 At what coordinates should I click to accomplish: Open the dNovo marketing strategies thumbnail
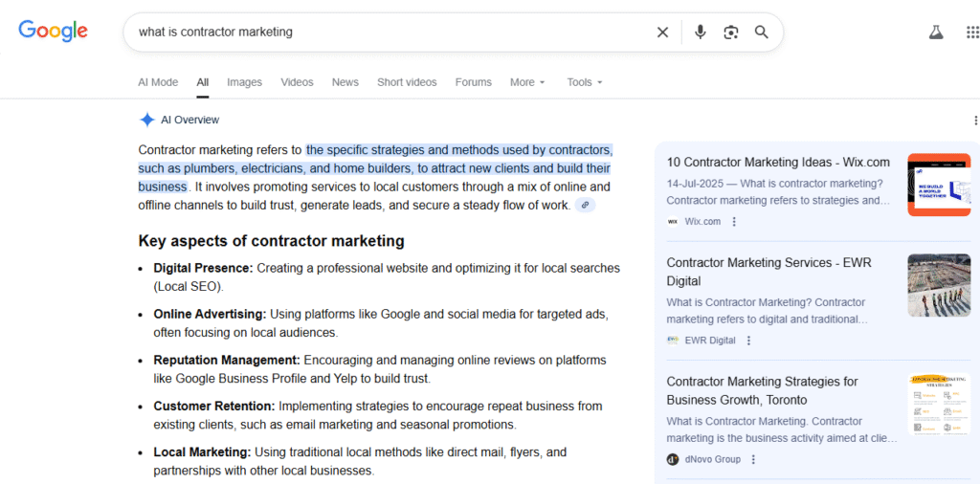tap(939, 404)
